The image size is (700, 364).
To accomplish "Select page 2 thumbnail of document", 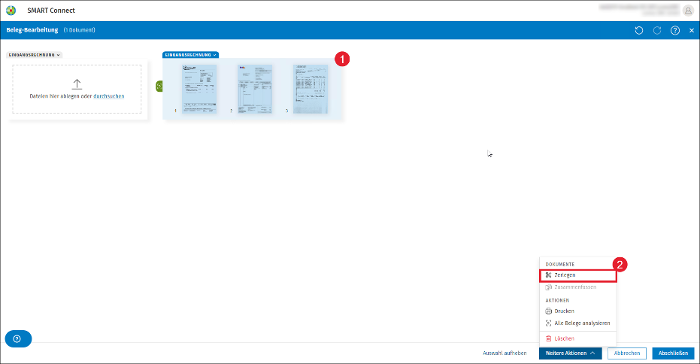I will [255, 89].
